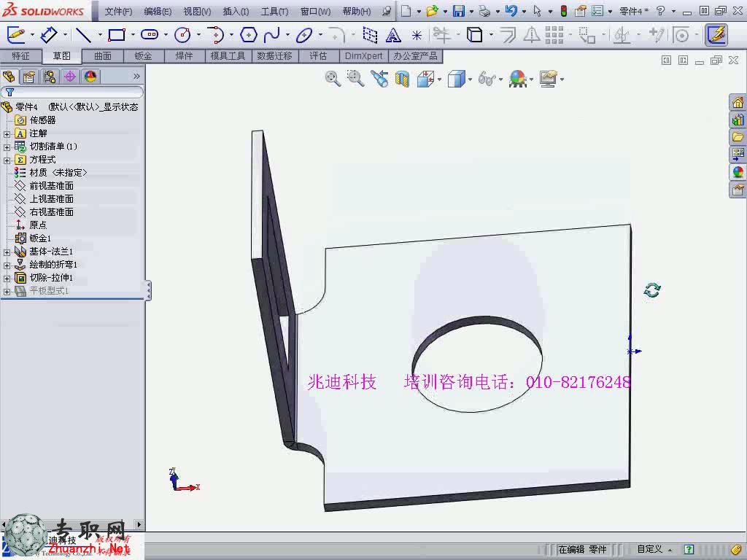This screenshot has height=560, width=747.
Task: Expand the 基体-法兰1 feature node
Action: (x=7, y=252)
